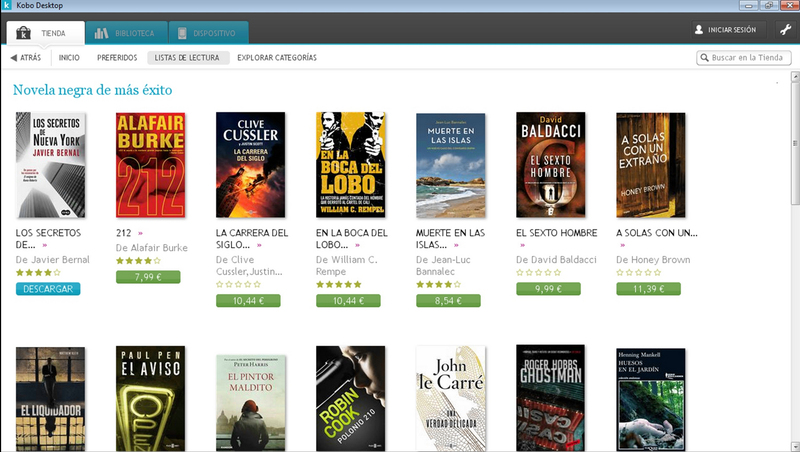The height and width of the screenshot is (452, 800).
Task: Click the scrollbar down arrow
Action: [x=795, y=447]
